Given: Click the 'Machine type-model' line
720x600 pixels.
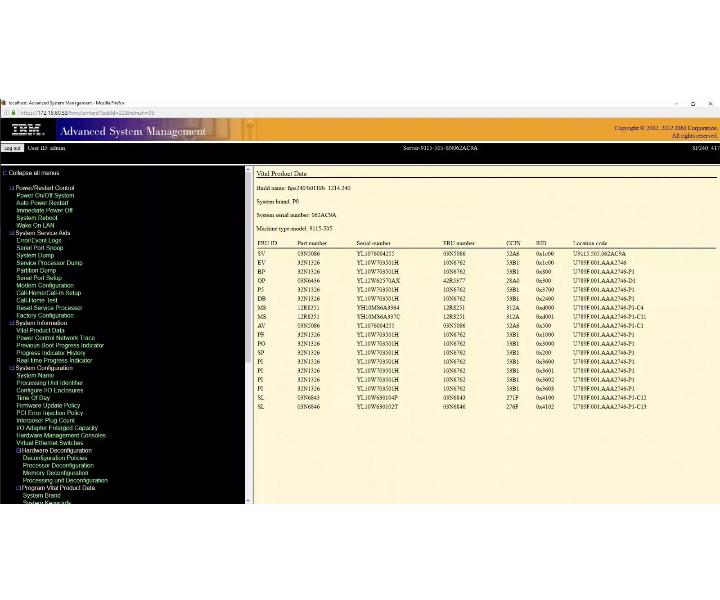Looking at the screenshot, I should coord(294,229).
